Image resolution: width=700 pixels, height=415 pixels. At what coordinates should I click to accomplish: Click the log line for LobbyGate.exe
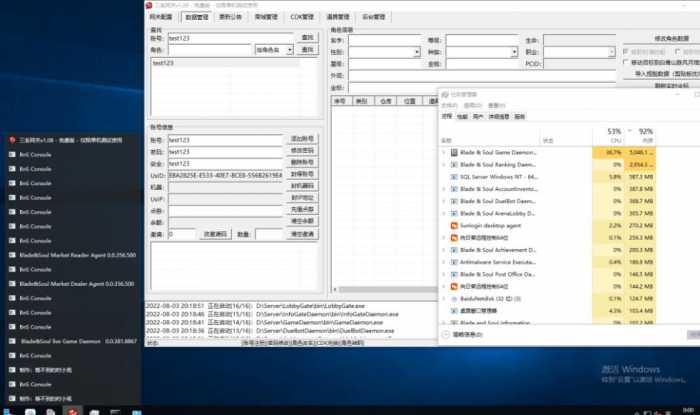click(x=256, y=306)
